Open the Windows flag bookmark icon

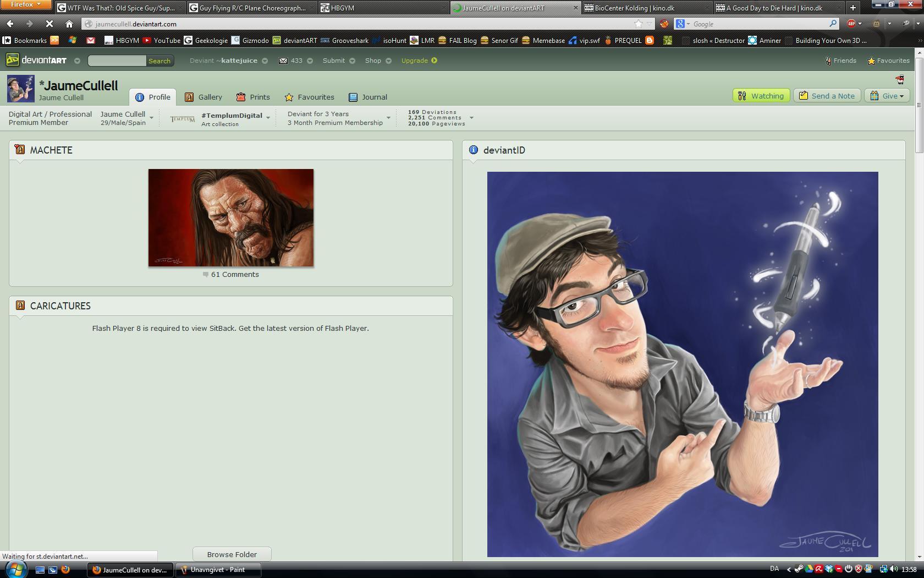tap(73, 40)
